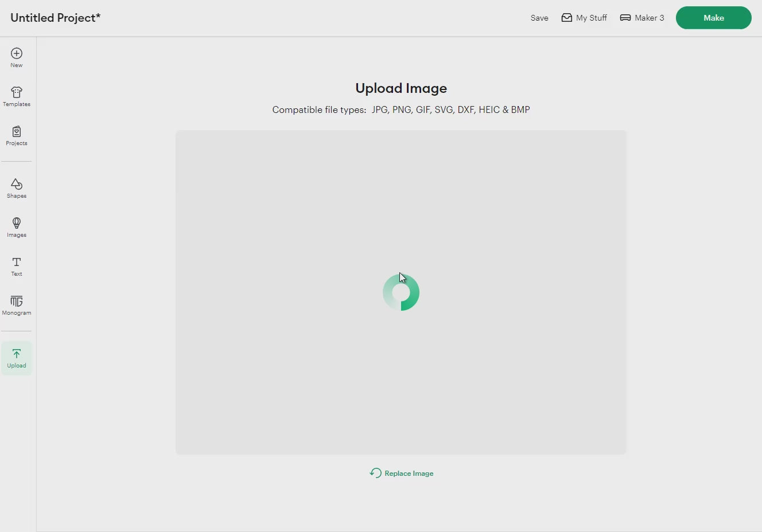
Task: Open My Stuff
Action: click(x=584, y=18)
